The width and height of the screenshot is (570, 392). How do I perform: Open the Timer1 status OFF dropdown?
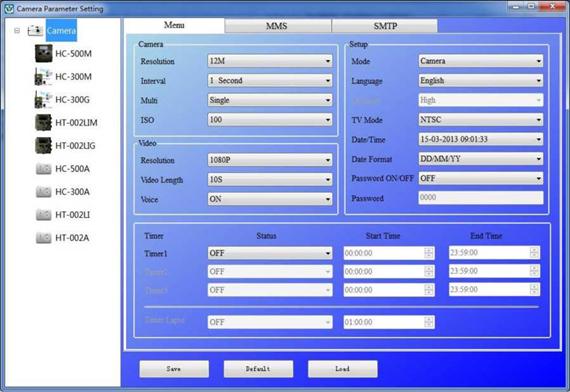(270, 253)
